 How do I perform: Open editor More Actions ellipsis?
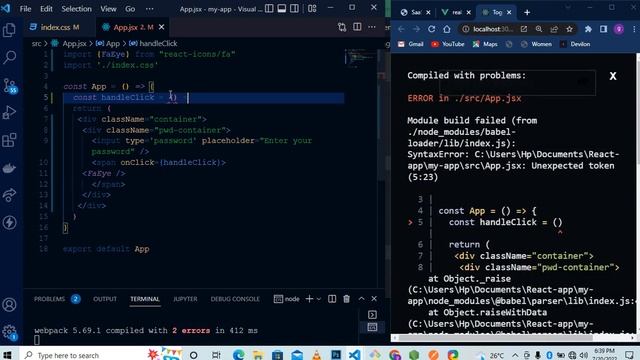coord(372,27)
